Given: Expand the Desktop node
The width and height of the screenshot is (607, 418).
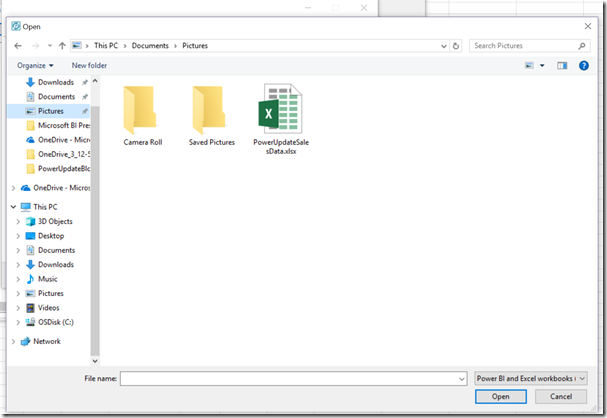Looking at the screenshot, I should click(x=18, y=236).
